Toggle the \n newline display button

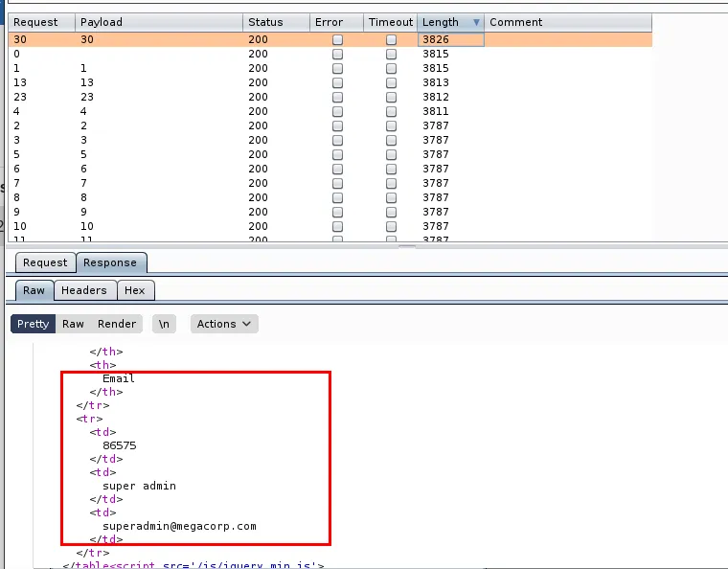[165, 324]
